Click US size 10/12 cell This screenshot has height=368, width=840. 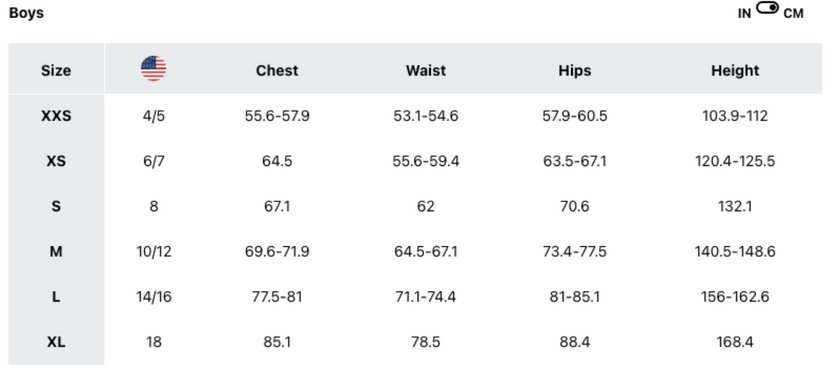pos(154,251)
